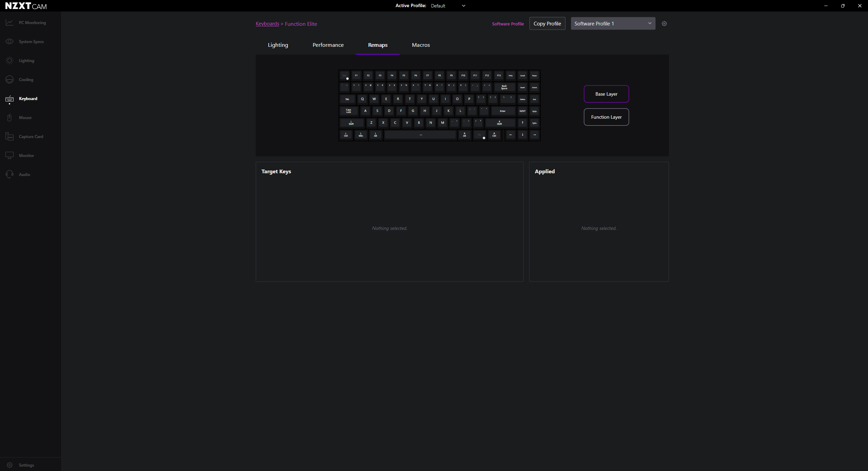Select the Home key on keyboard diagram
The height and width of the screenshot is (471, 868).
click(x=534, y=87)
